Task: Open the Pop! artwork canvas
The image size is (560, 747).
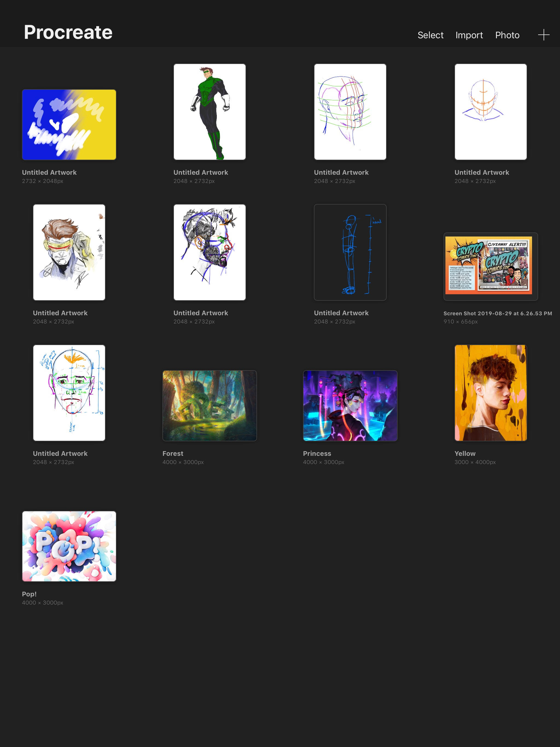Action: click(69, 546)
